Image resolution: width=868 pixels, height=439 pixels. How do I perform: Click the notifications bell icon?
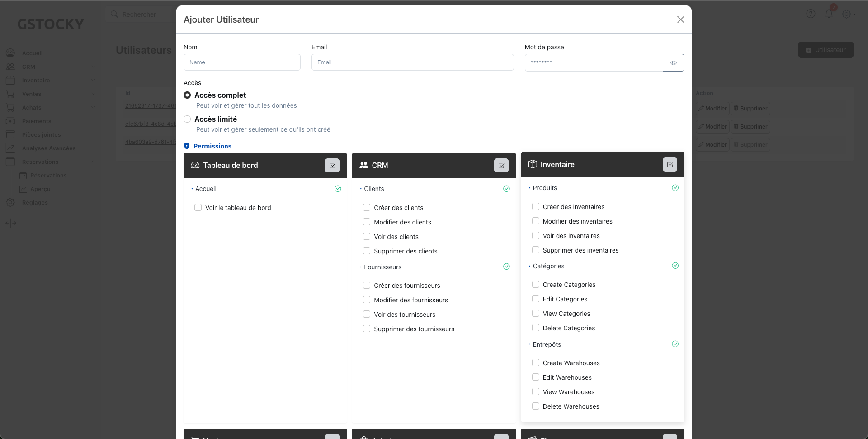coord(829,14)
